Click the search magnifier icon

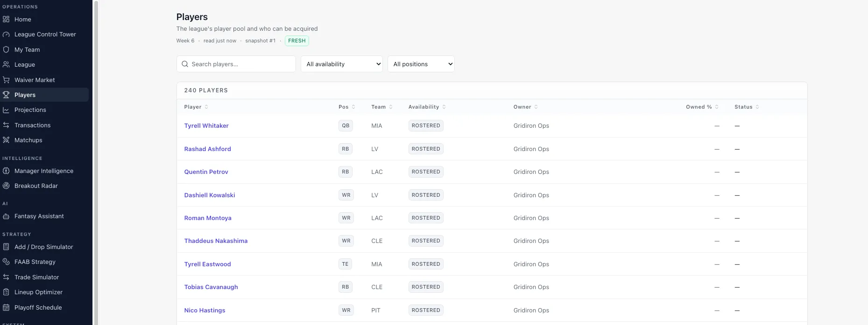[185, 64]
